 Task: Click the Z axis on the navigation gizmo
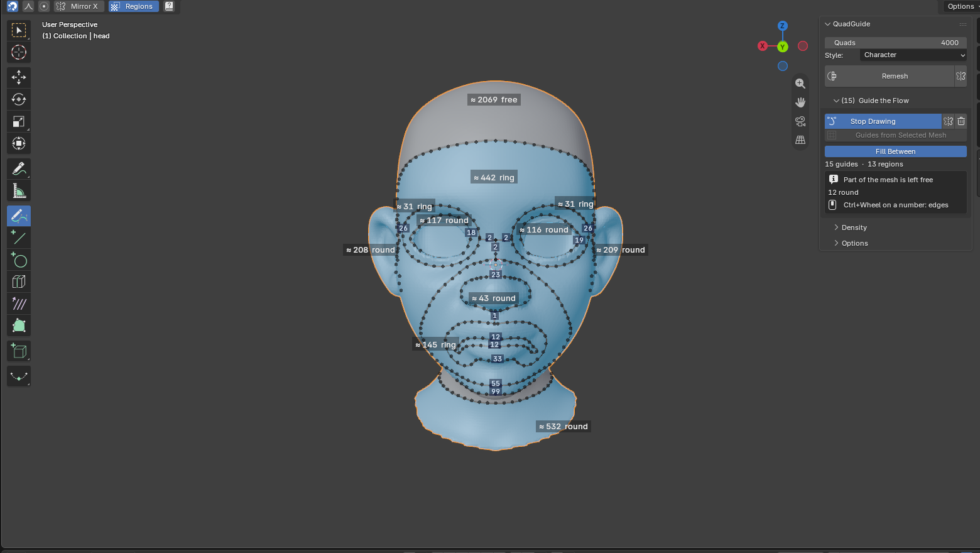[x=783, y=26]
